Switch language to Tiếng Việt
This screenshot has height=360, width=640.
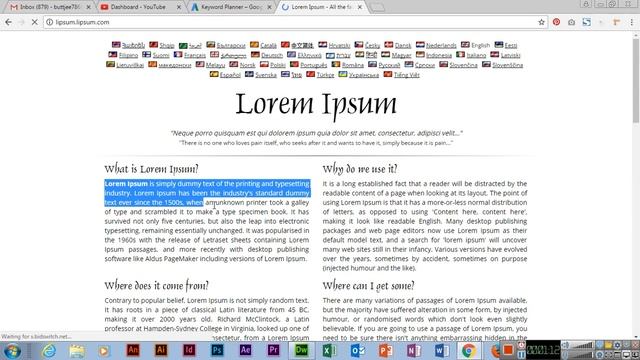pyautogui.click(x=407, y=75)
